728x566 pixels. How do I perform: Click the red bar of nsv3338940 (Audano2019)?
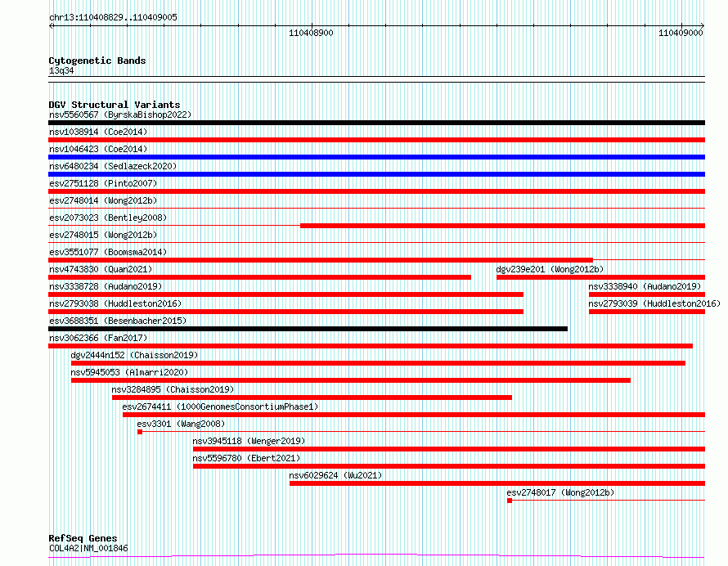pyautogui.click(x=647, y=294)
